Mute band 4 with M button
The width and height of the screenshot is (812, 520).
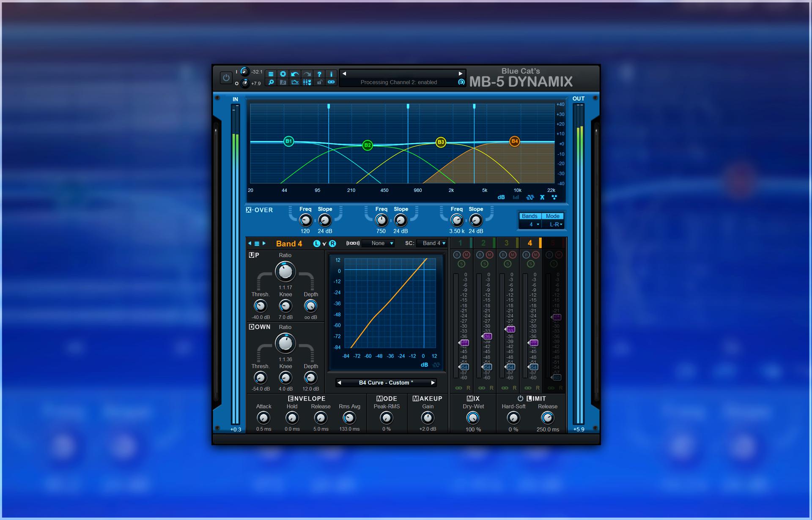click(x=535, y=255)
